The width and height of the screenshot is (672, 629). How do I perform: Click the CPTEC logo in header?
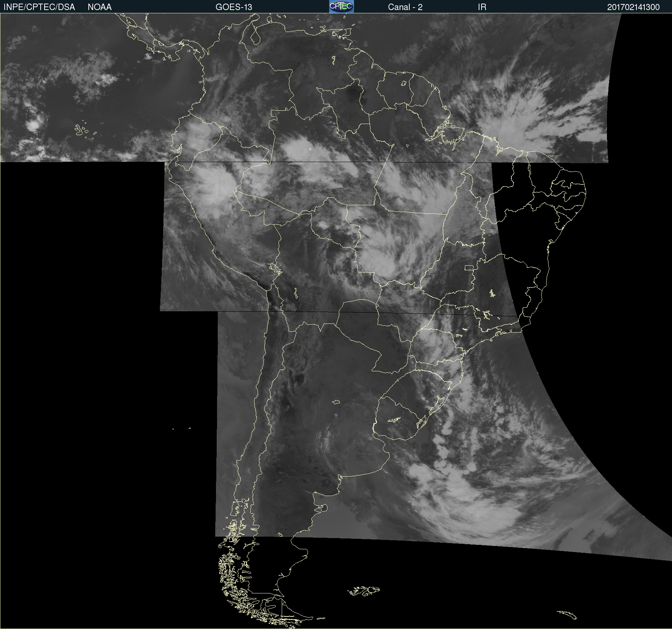tap(341, 6)
